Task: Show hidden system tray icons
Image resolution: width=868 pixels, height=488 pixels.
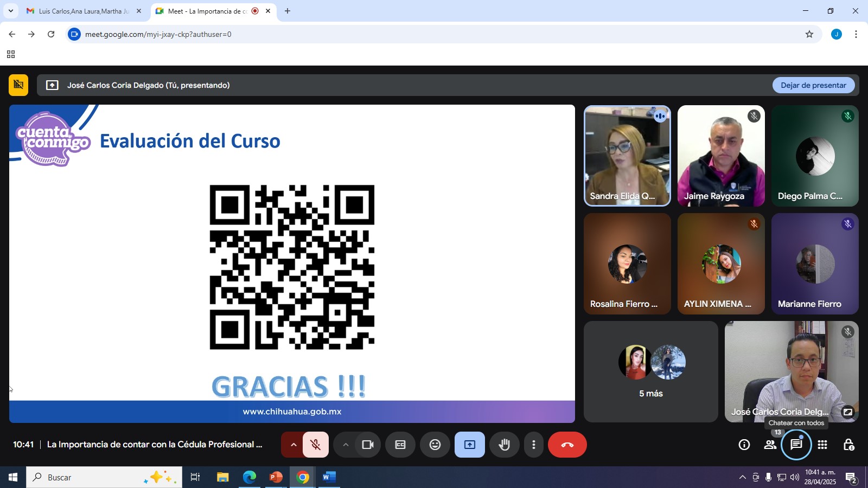Action: 742,477
